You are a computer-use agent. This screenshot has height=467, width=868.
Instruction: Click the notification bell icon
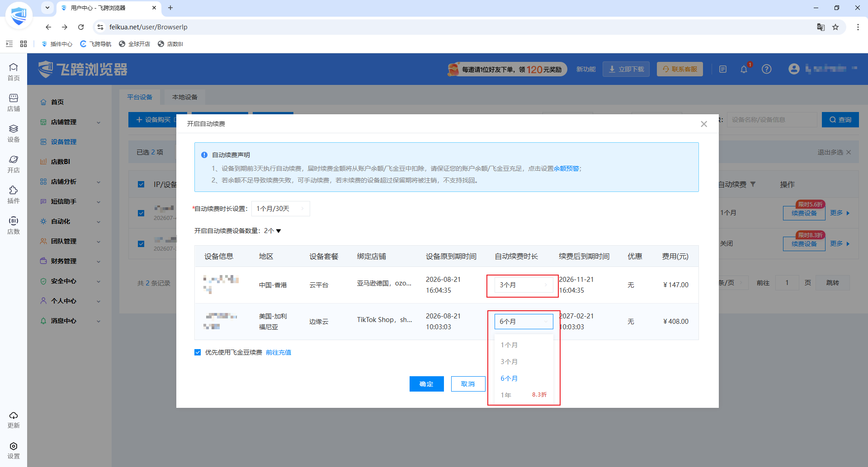(744, 69)
